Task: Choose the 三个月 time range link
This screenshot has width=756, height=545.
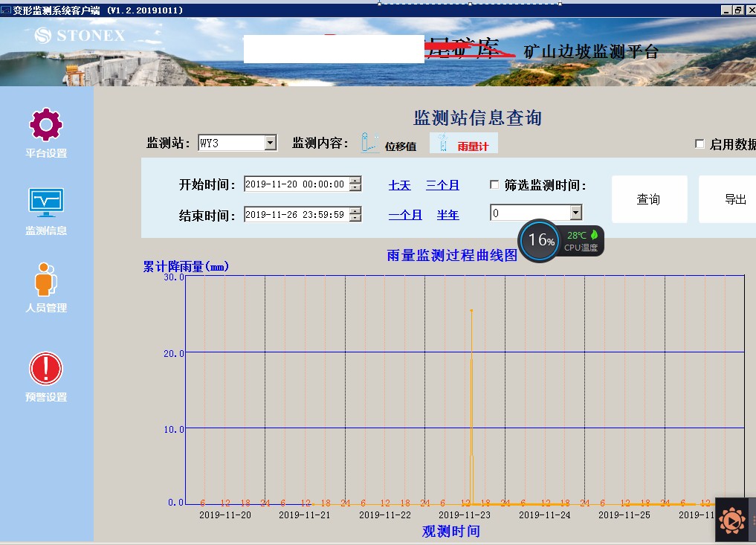Action: pos(442,185)
